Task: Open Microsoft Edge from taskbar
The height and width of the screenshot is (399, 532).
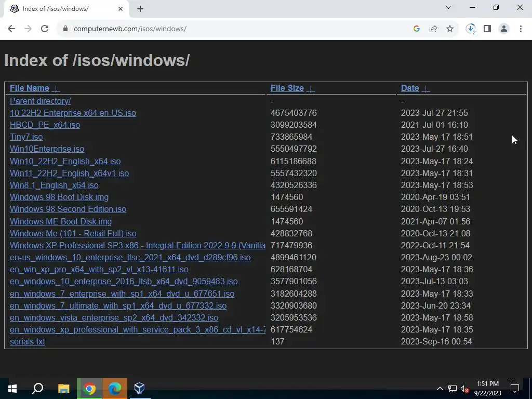Action: [x=115, y=389]
